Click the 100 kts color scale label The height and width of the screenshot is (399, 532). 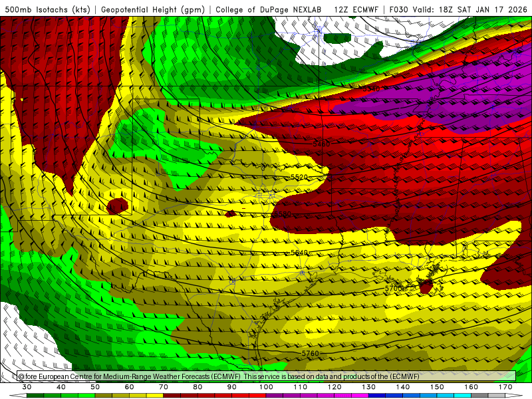pyautogui.click(x=266, y=387)
